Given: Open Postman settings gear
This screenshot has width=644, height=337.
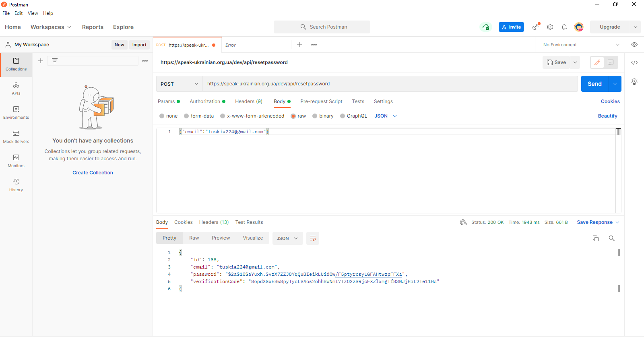Looking at the screenshot, I should click(x=550, y=27).
